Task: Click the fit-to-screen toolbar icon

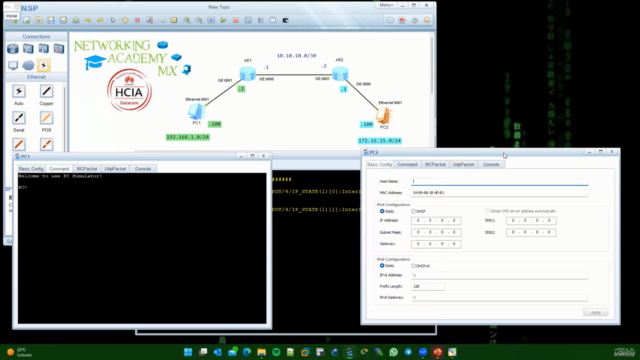Action: pyautogui.click(x=211, y=20)
